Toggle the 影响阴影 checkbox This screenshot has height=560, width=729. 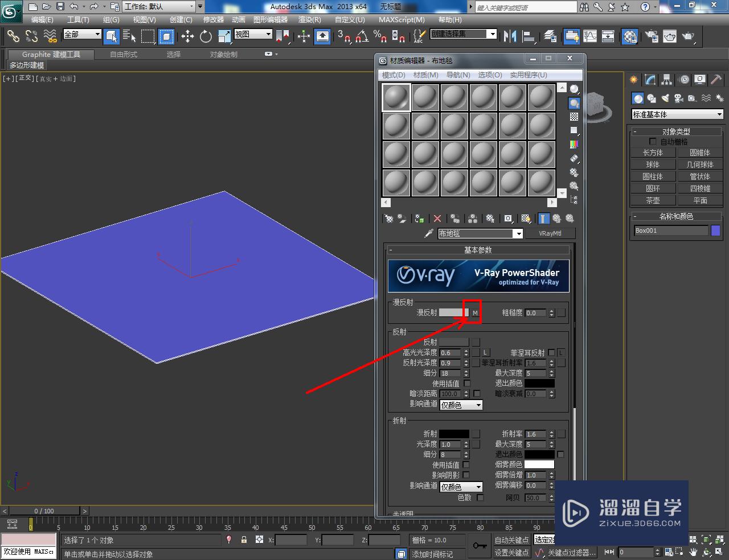tap(466, 475)
